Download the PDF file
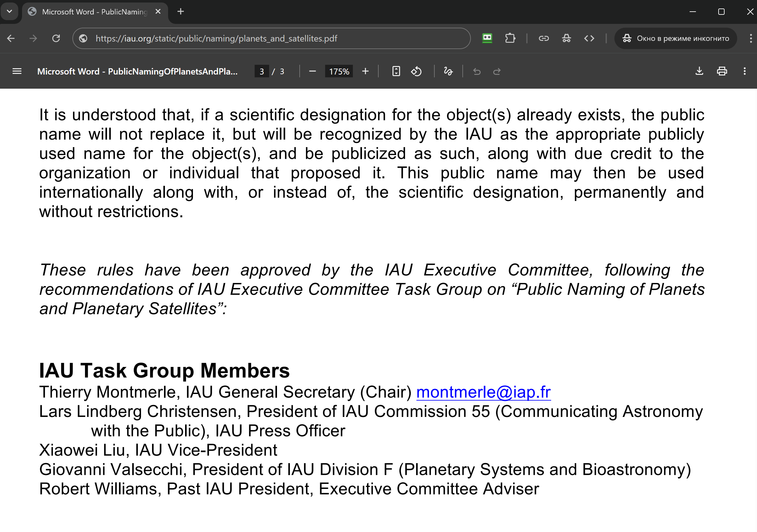The width and height of the screenshot is (757, 532). point(699,71)
